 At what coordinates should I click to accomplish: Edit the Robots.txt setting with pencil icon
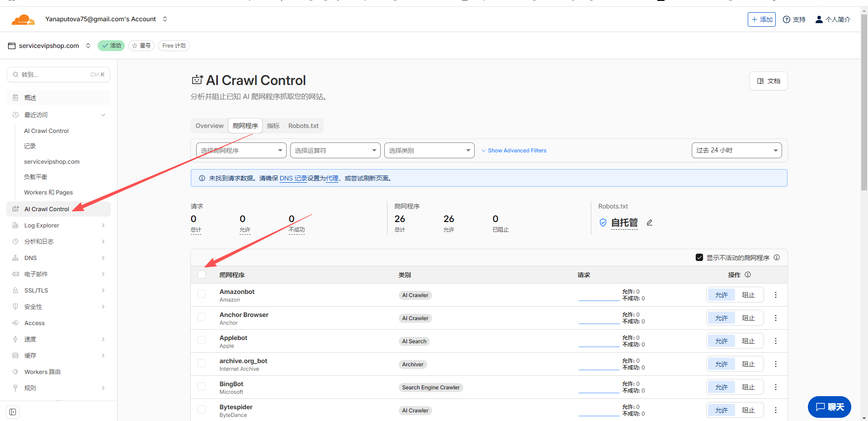[650, 222]
